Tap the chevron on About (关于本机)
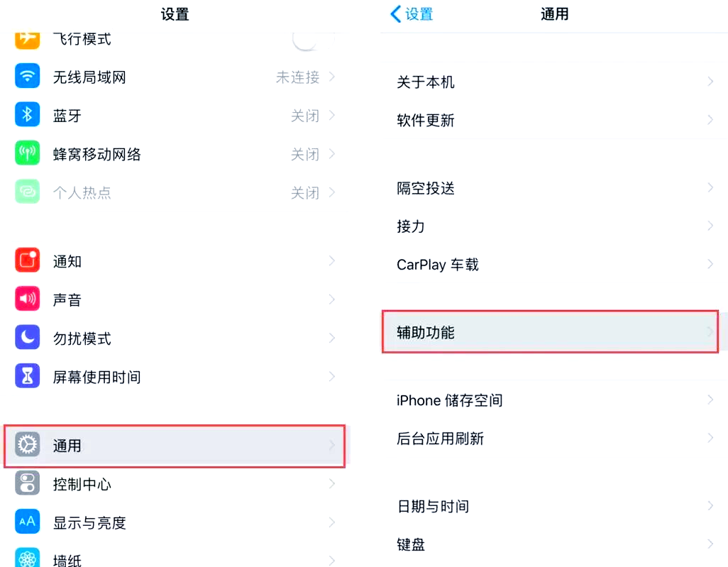 [x=710, y=82]
